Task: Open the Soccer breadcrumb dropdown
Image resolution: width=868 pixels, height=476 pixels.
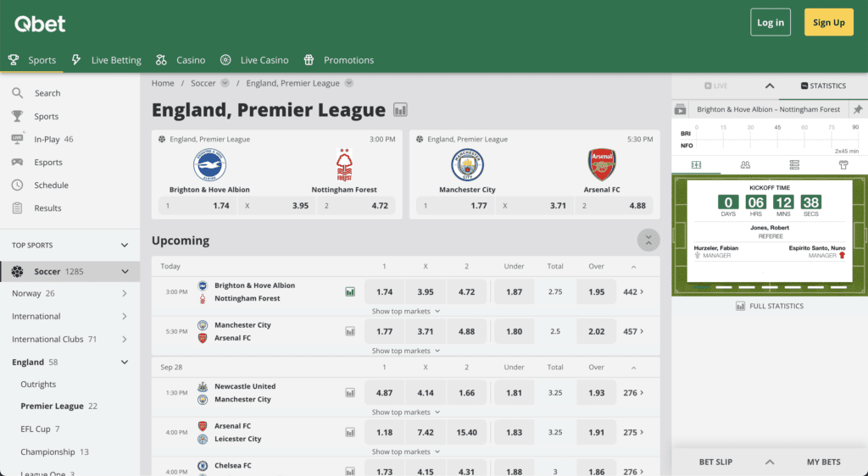Action: pos(225,83)
